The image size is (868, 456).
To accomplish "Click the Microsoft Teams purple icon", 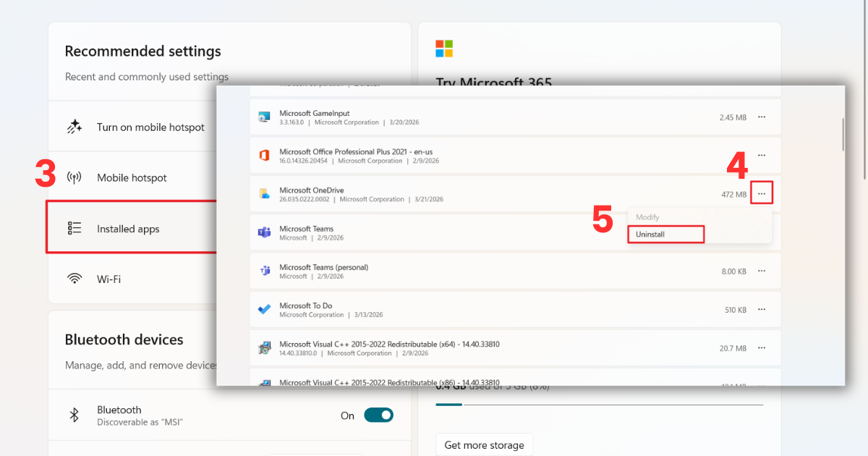I will pos(264,232).
